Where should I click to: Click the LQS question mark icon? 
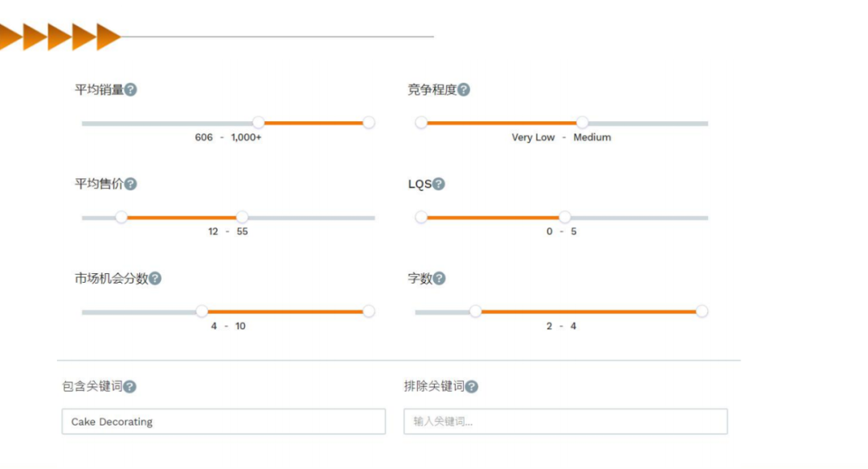pos(439,184)
